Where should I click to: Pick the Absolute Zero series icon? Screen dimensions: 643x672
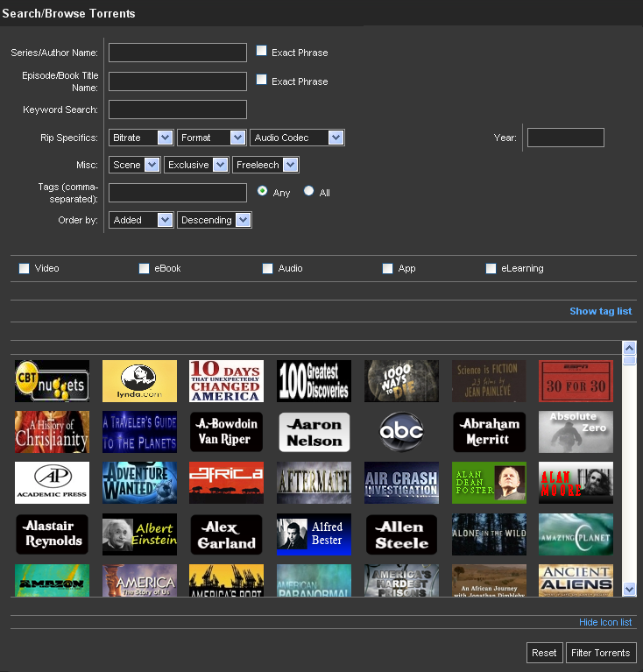tap(576, 432)
